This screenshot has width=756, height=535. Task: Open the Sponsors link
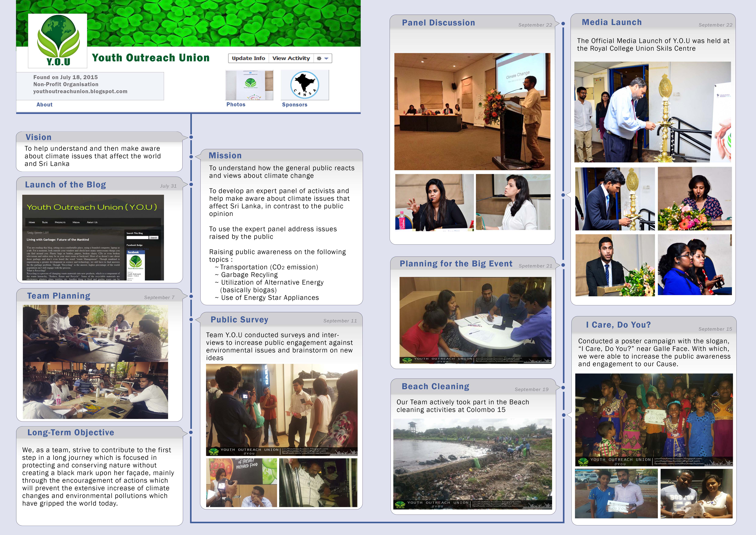[294, 104]
